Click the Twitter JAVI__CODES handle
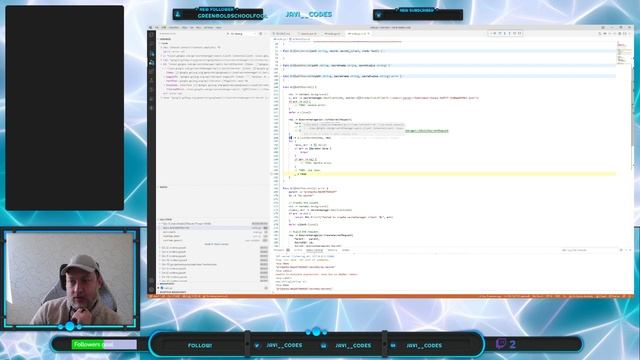The width and height of the screenshot is (640, 360). point(284,345)
